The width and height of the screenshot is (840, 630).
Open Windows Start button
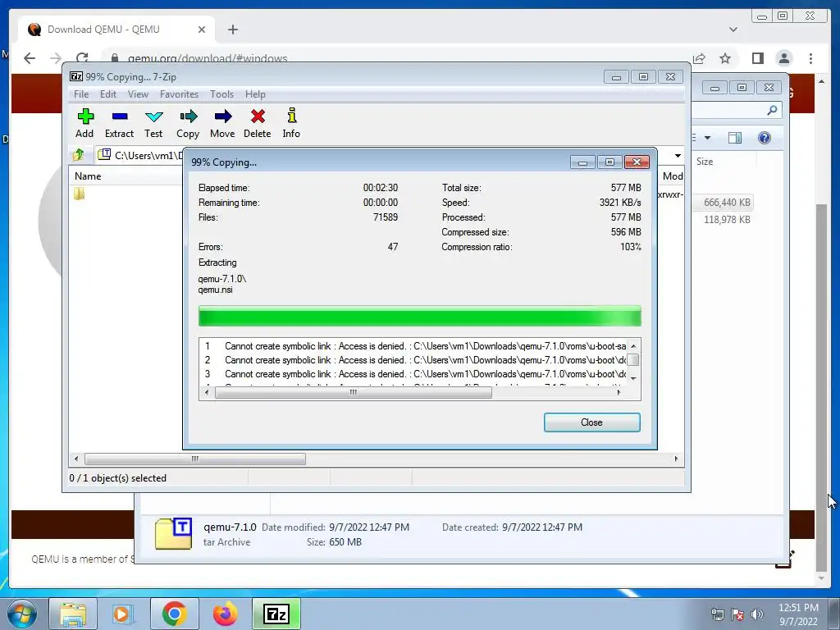click(21, 614)
